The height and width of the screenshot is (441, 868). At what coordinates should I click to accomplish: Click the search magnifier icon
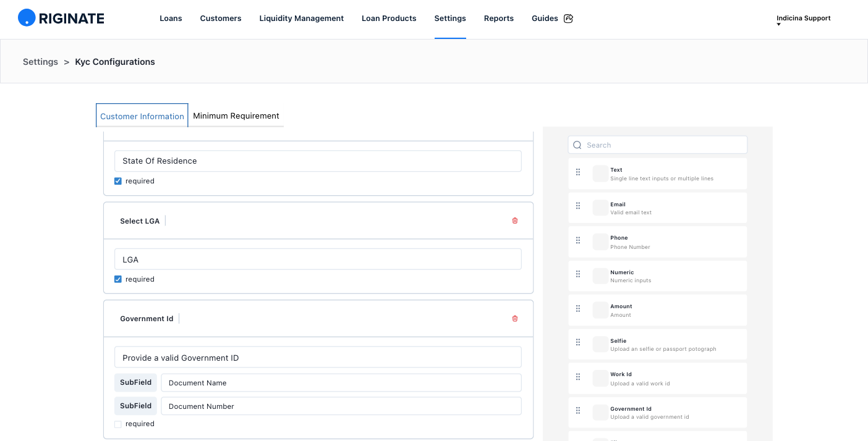pyautogui.click(x=577, y=145)
